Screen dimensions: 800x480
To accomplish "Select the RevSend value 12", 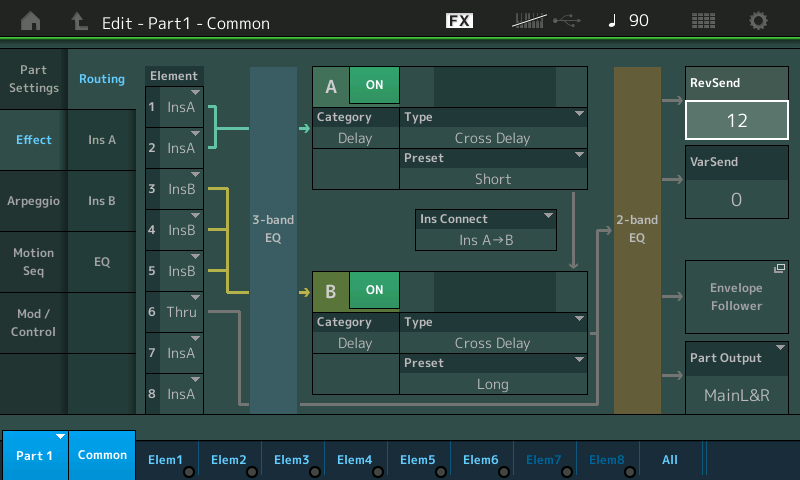I will pos(736,121).
